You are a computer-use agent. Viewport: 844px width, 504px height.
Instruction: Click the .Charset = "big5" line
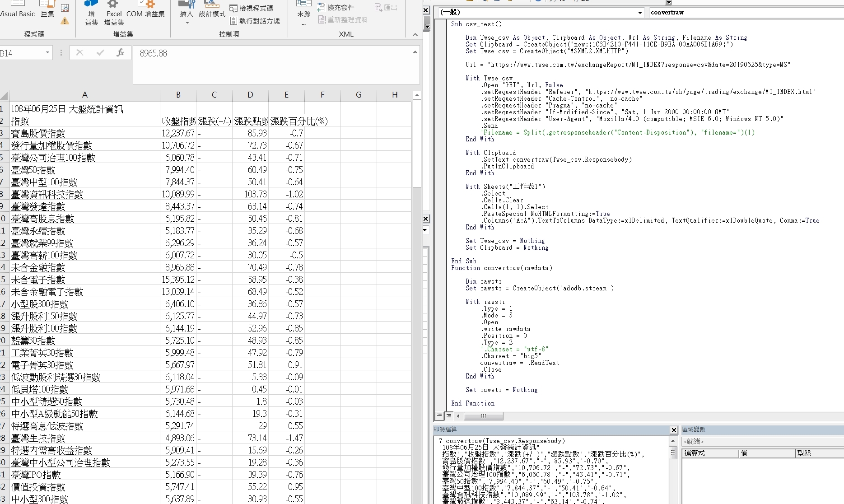(x=511, y=356)
